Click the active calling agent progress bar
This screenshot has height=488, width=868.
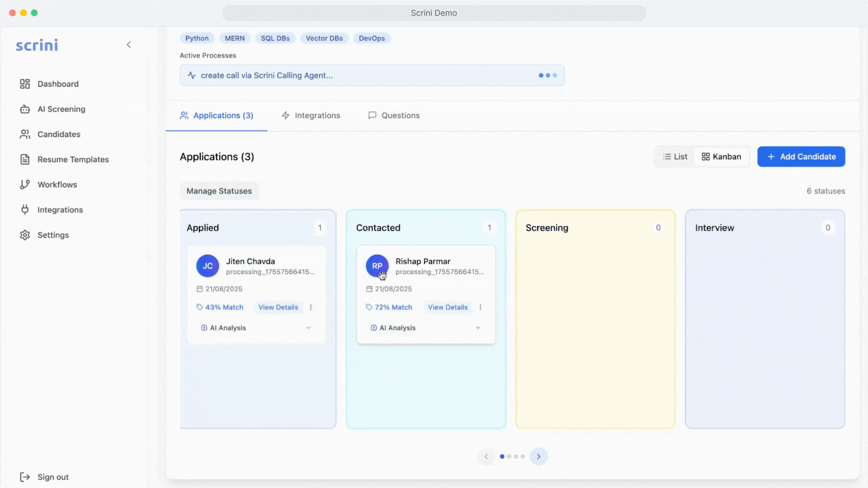pyautogui.click(x=372, y=75)
